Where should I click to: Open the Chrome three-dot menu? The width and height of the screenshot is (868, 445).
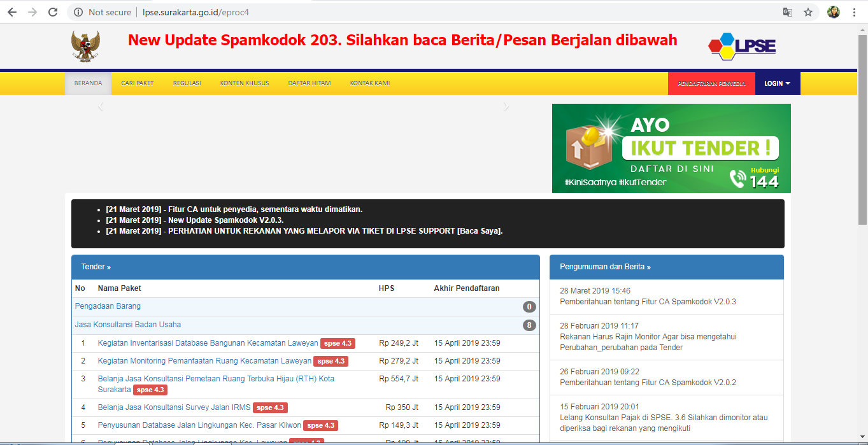coord(853,11)
